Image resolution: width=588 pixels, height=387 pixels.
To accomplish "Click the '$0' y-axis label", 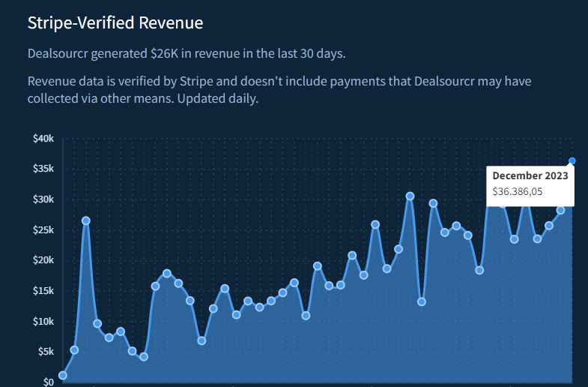I will pos(49,382).
